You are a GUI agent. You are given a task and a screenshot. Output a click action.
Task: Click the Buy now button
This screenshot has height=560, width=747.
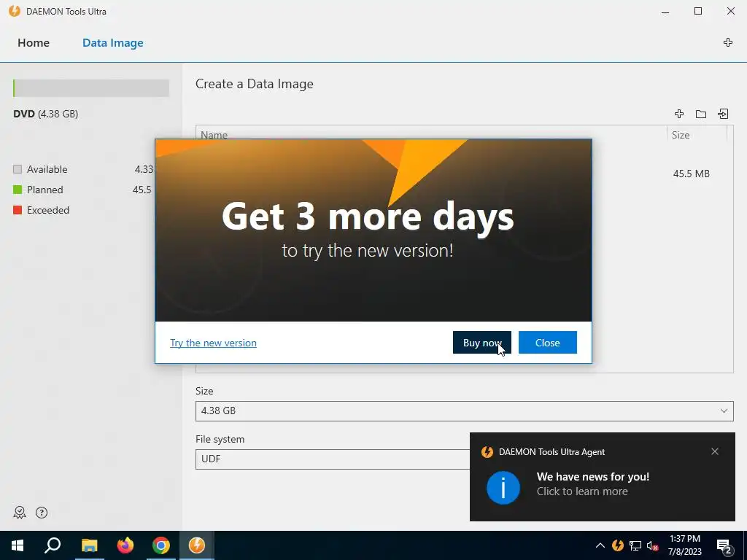[x=481, y=343]
